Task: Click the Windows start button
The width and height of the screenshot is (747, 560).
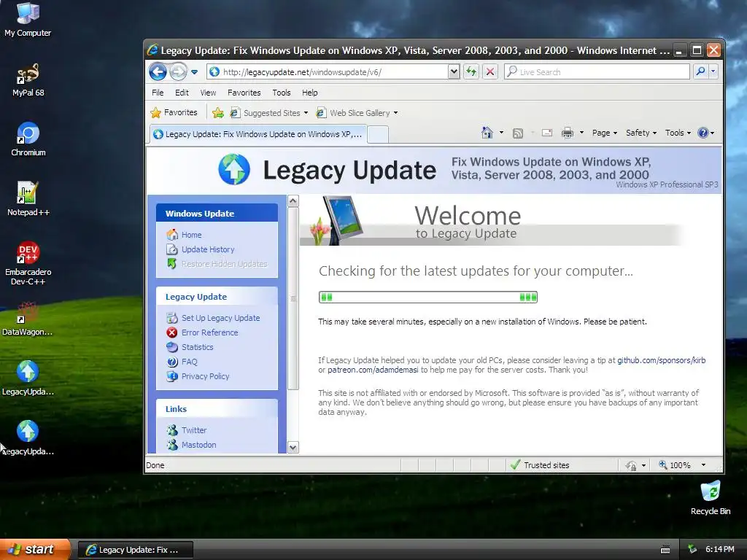Action: pyautogui.click(x=35, y=549)
